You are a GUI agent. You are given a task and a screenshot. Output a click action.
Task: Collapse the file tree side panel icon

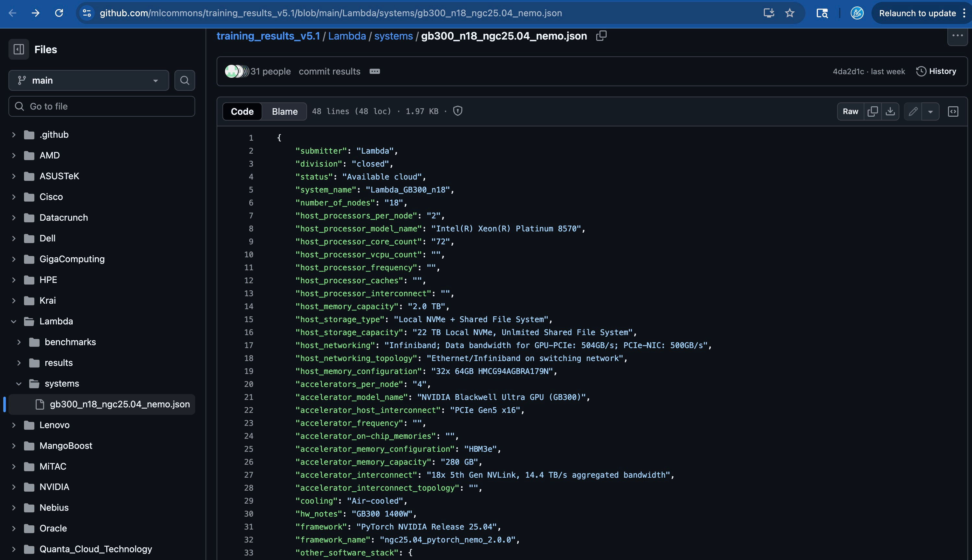pyautogui.click(x=19, y=49)
